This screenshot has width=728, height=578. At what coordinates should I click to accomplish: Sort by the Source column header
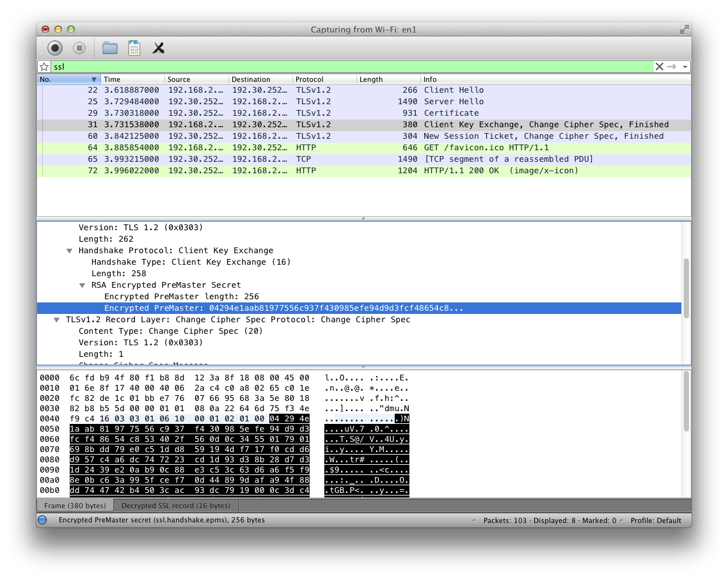coord(196,79)
